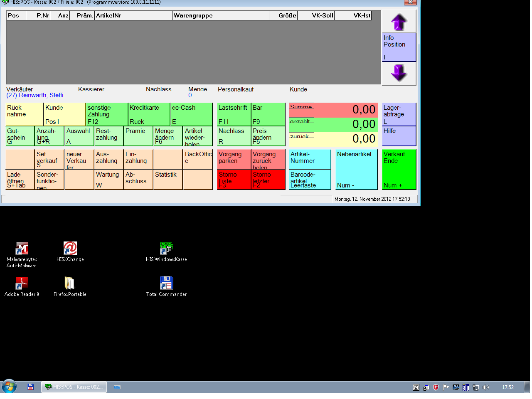This screenshot has width=532, height=399.
Task: Click the Prämie button
Action: (x=138, y=136)
